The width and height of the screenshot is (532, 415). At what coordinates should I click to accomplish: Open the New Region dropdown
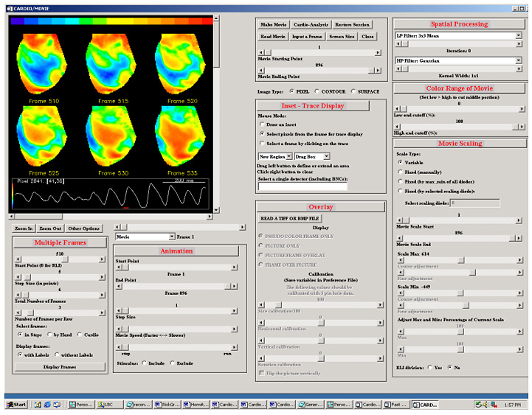click(274, 156)
